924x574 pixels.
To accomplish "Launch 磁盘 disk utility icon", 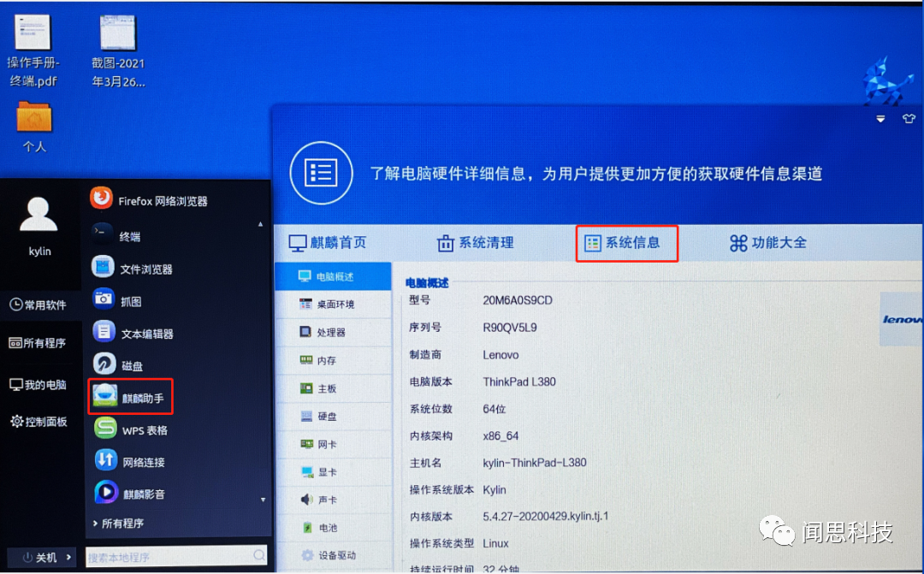I will (104, 364).
